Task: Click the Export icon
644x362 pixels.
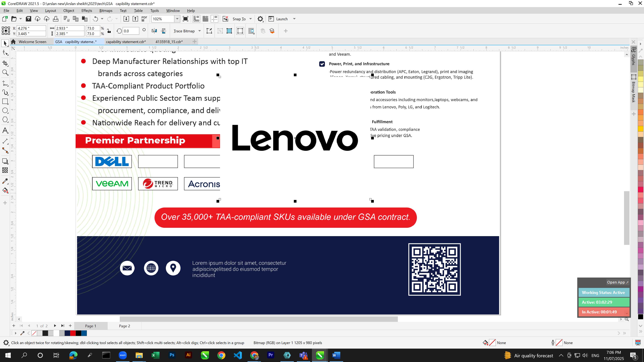Action: 135,19
